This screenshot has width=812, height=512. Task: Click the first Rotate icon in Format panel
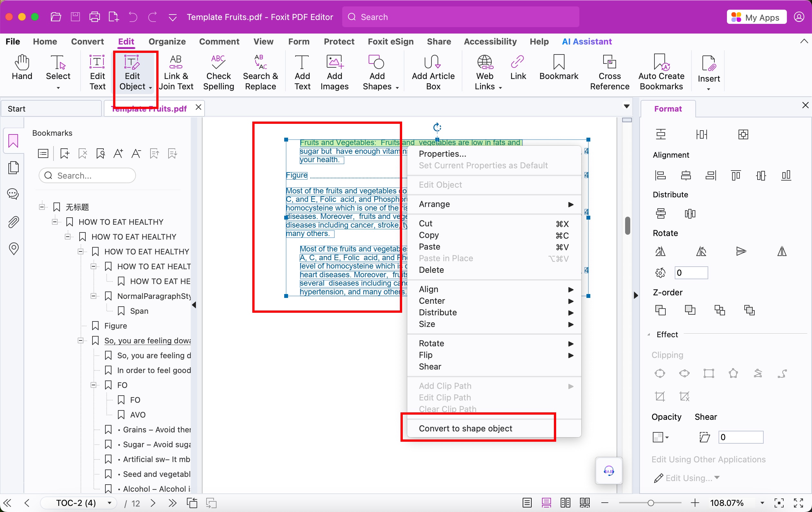coord(660,251)
